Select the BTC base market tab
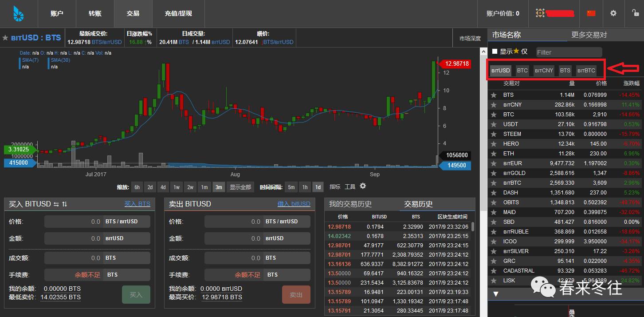 522,70
